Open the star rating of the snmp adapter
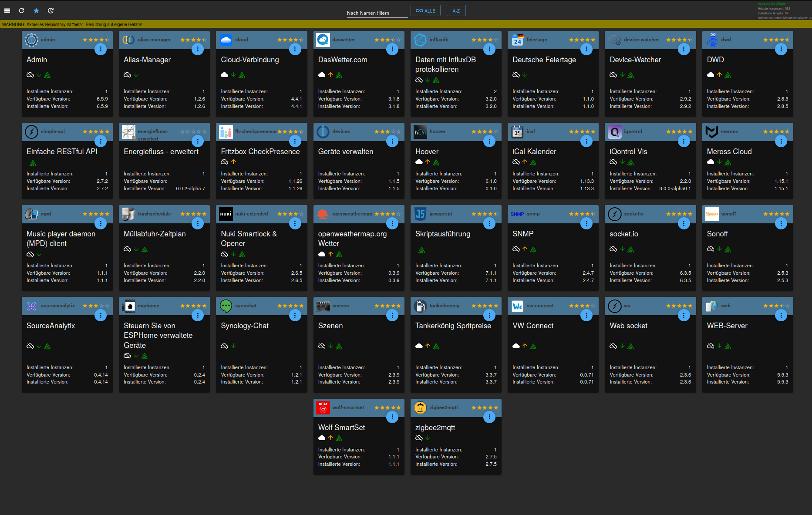Viewport: 812px width, 515px height. (582, 214)
